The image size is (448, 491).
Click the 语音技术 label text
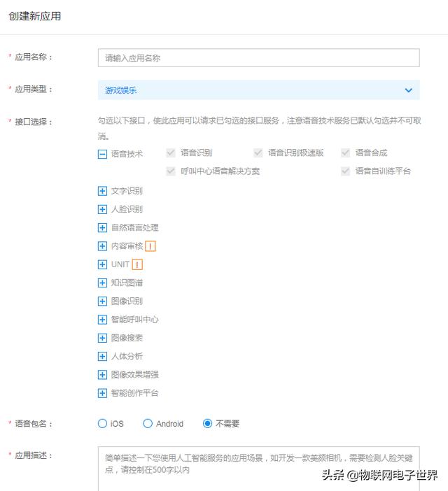coord(127,154)
